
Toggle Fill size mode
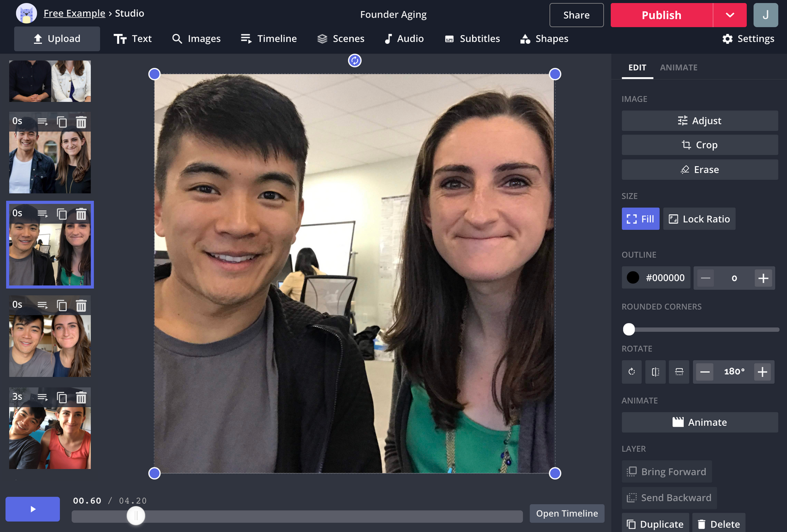(640, 219)
